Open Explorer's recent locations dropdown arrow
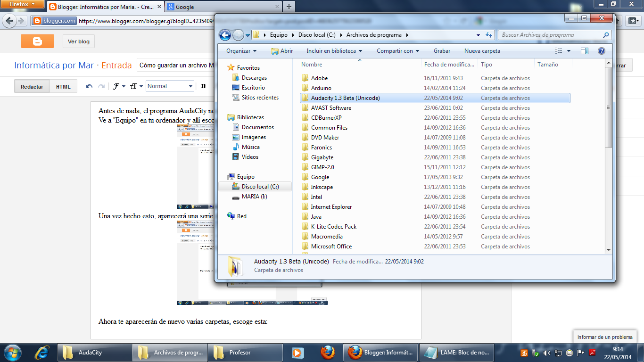 click(x=248, y=35)
